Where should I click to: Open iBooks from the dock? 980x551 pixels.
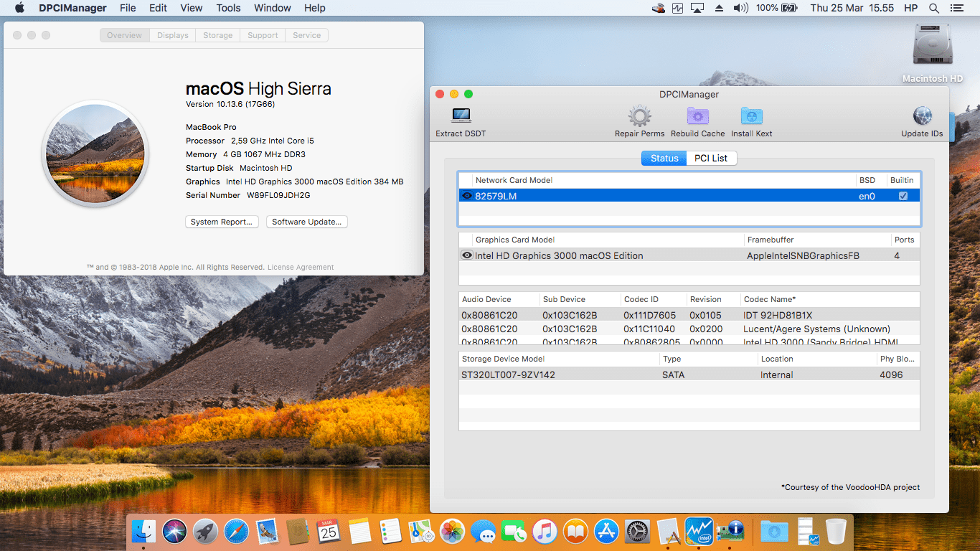point(575,532)
